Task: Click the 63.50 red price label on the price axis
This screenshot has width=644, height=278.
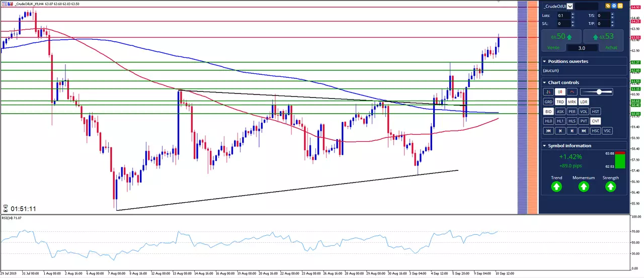Action: pyautogui.click(x=635, y=37)
